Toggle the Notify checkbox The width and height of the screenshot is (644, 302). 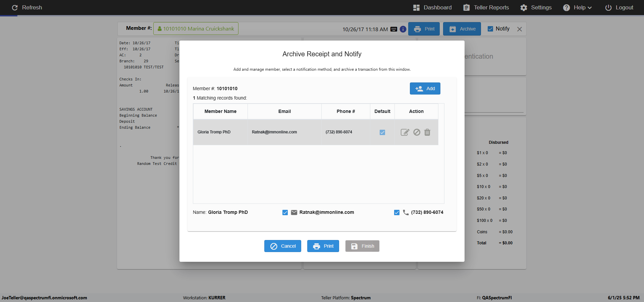pyautogui.click(x=490, y=29)
